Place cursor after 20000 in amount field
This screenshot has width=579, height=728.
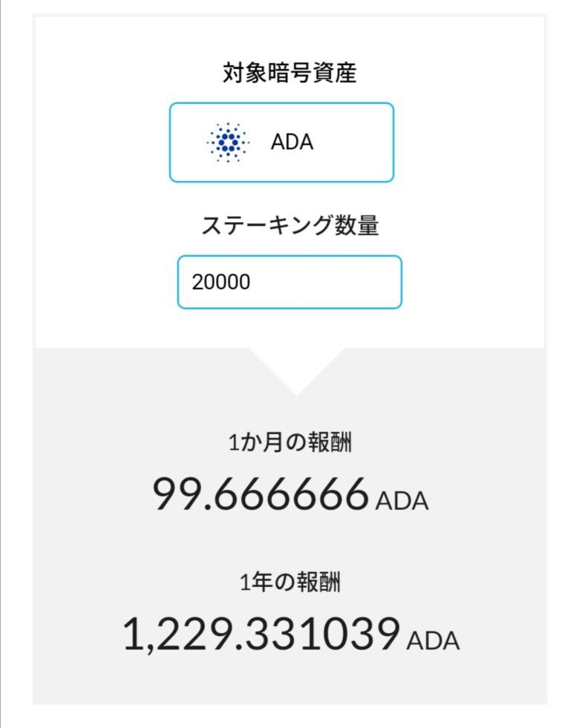tap(252, 282)
